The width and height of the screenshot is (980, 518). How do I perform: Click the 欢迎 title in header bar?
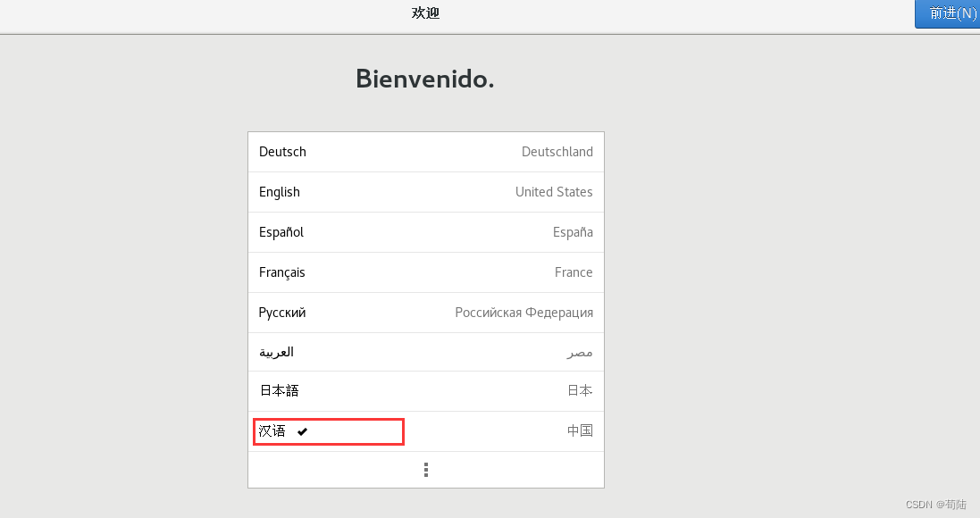click(x=425, y=13)
